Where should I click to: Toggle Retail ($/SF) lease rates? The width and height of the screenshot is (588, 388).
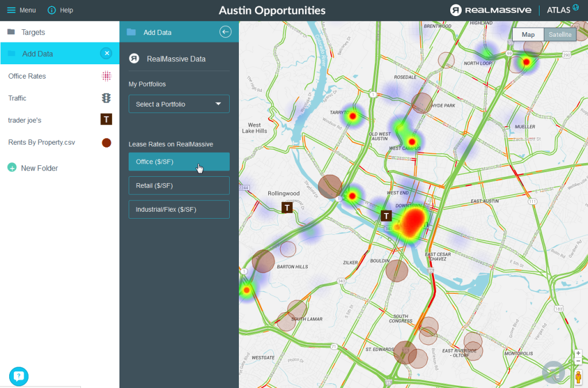(179, 185)
